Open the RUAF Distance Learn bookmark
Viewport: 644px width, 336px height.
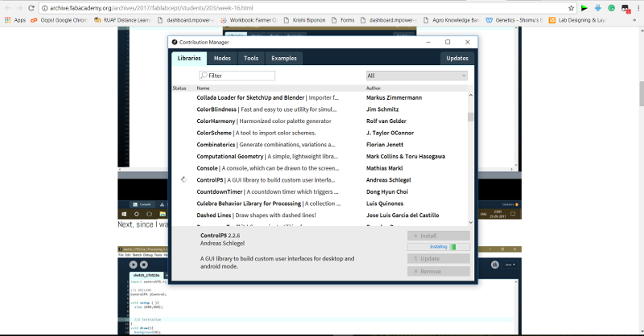122,19
